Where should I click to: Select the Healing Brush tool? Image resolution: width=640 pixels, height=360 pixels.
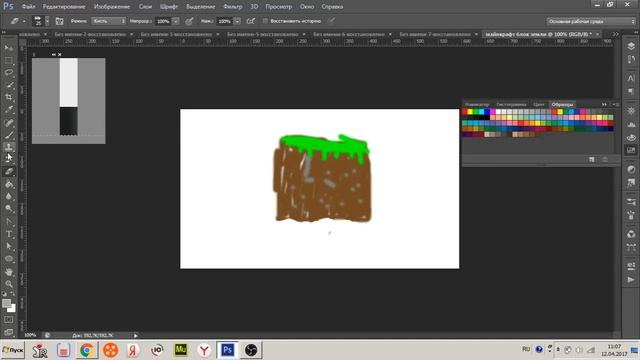[9, 122]
